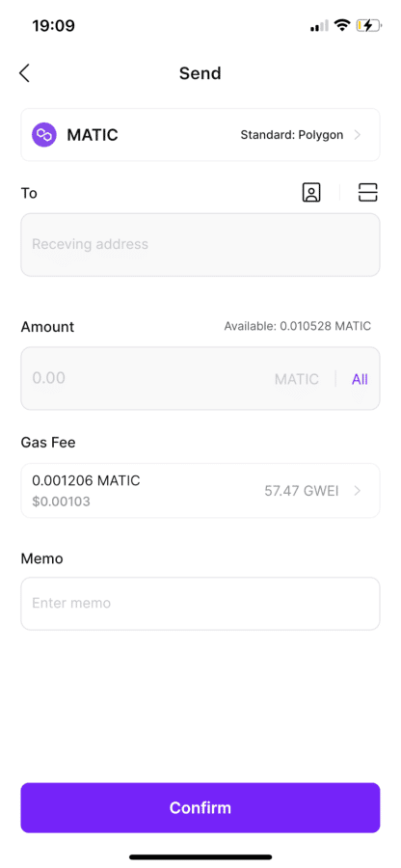Screen dimensions: 401x868
Task: Tap the Standard: Polygon label
Action: tap(292, 135)
